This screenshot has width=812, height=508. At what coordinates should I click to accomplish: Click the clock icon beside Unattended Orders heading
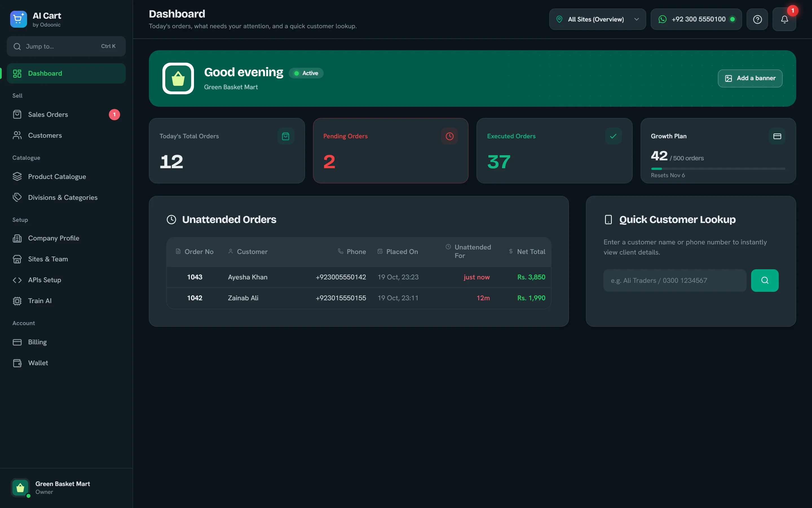point(171,220)
